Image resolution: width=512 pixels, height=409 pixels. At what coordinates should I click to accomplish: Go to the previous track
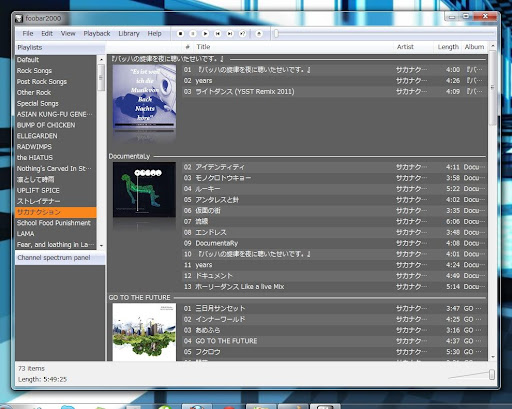click(218, 33)
